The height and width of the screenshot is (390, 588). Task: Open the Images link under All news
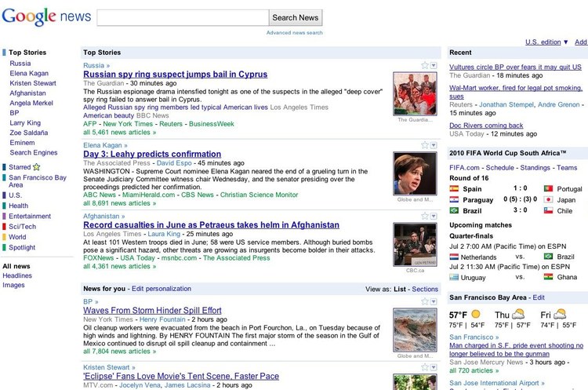(x=13, y=285)
